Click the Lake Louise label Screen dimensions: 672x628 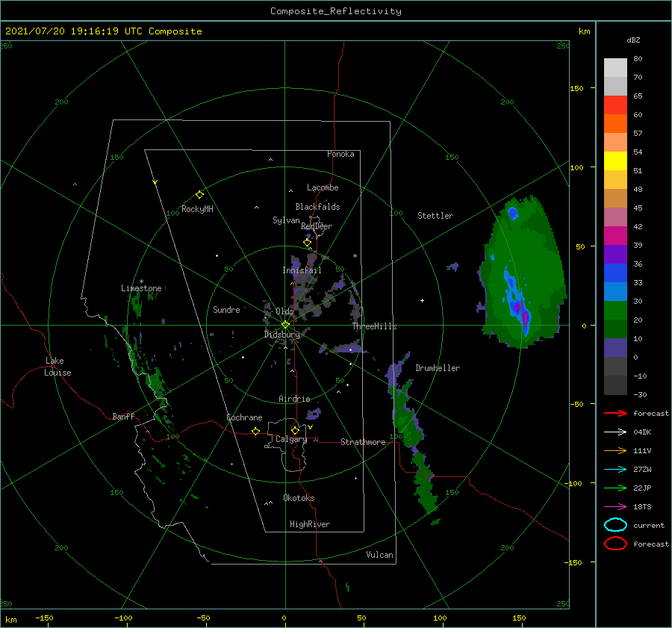(x=57, y=367)
